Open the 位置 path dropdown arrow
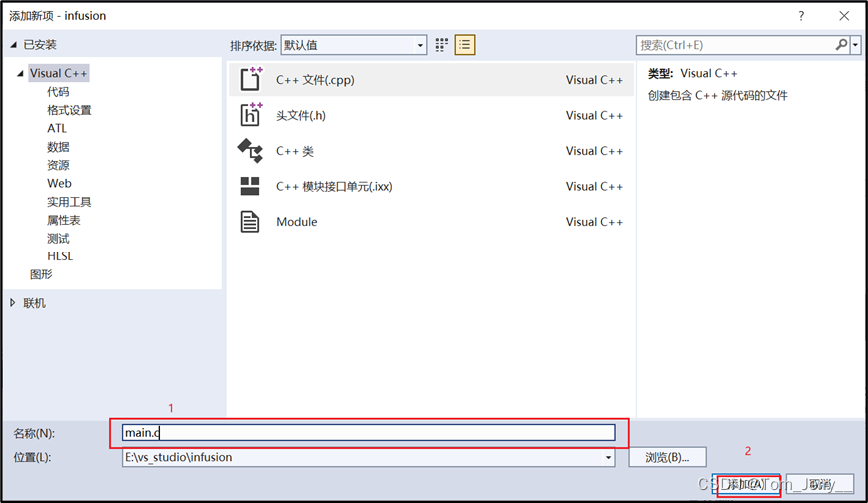Image resolution: width=868 pixels, height=503 pixels. pyautogui.click(x=608, y=458)
